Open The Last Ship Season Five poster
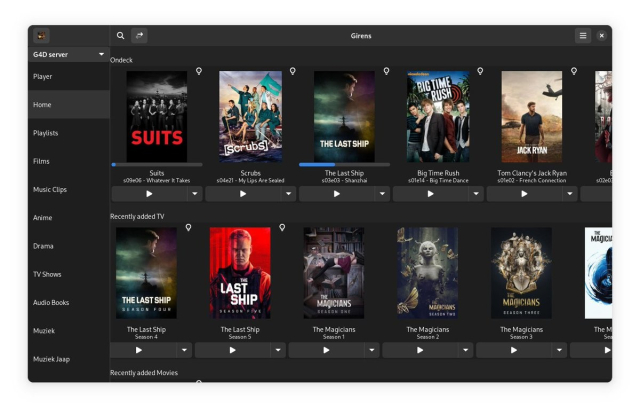Screen dimensions: 640x413 click(x=240, y=273)
